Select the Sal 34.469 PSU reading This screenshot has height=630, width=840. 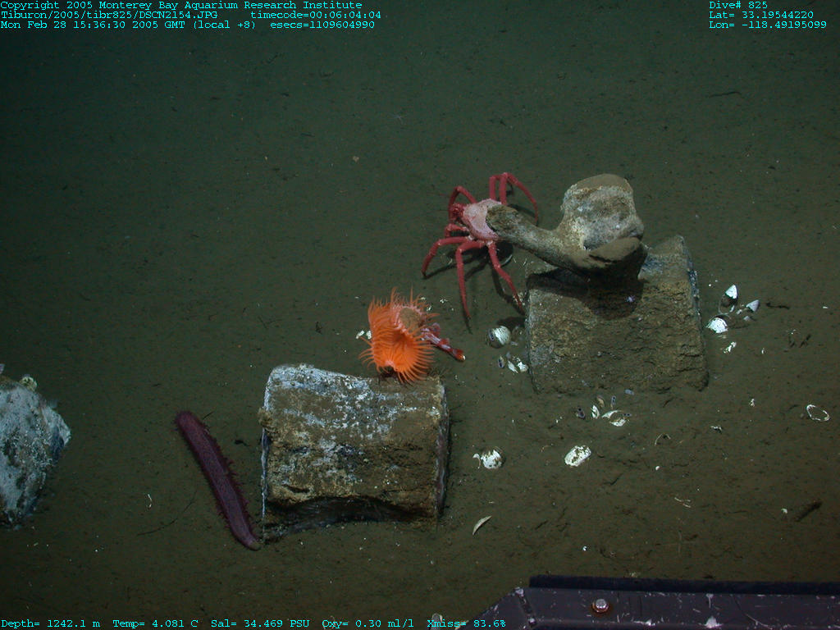(260, 623)
